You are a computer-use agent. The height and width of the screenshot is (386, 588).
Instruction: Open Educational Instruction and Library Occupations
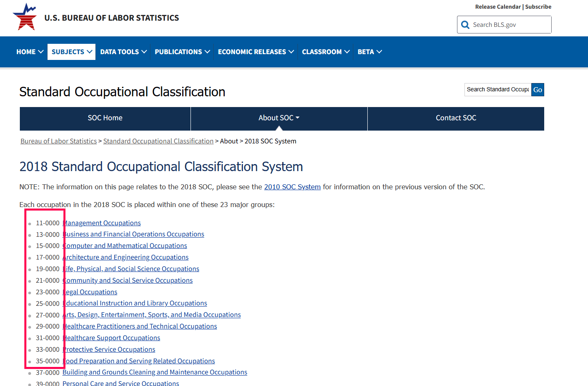[x=135, y=303]
